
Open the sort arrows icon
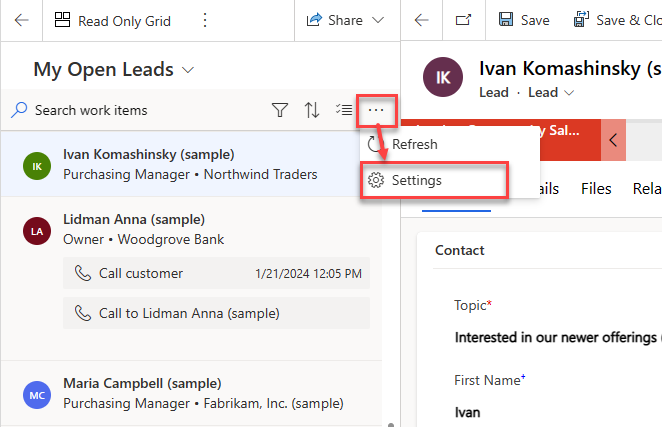click(312, 110)
